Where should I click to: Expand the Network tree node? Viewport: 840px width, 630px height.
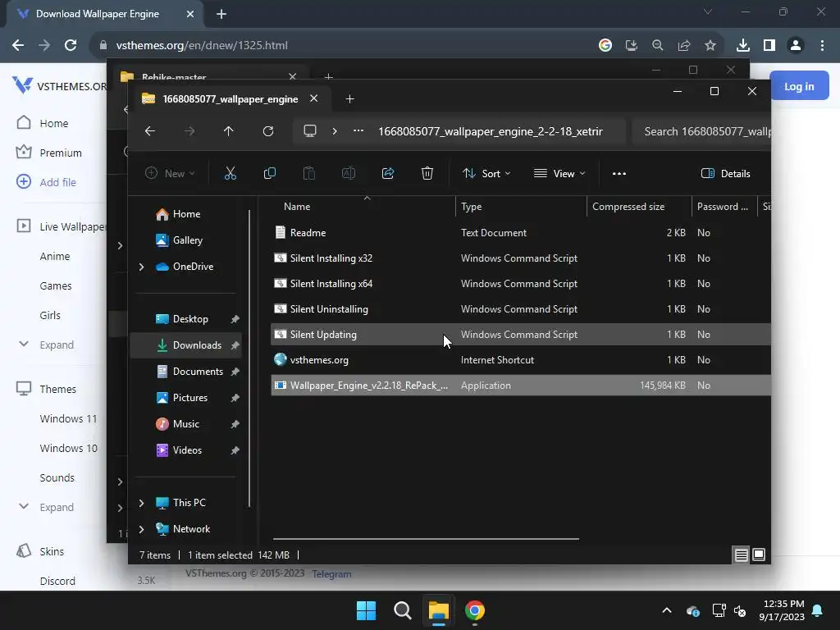(x=141, y=529)
